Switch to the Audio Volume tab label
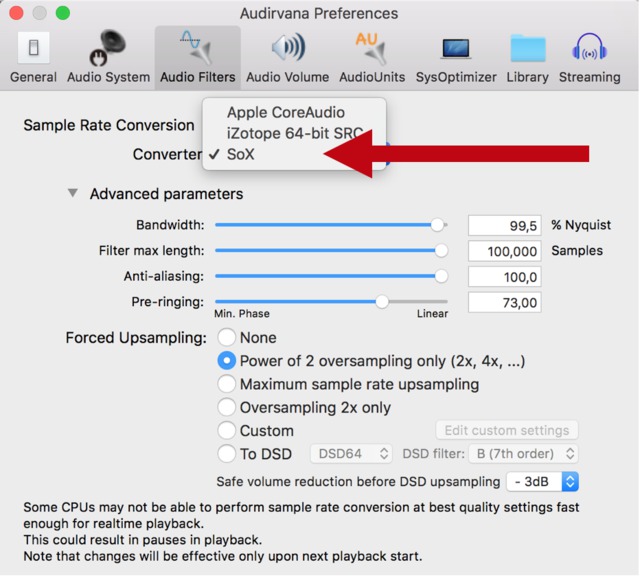 pos(288,77)
